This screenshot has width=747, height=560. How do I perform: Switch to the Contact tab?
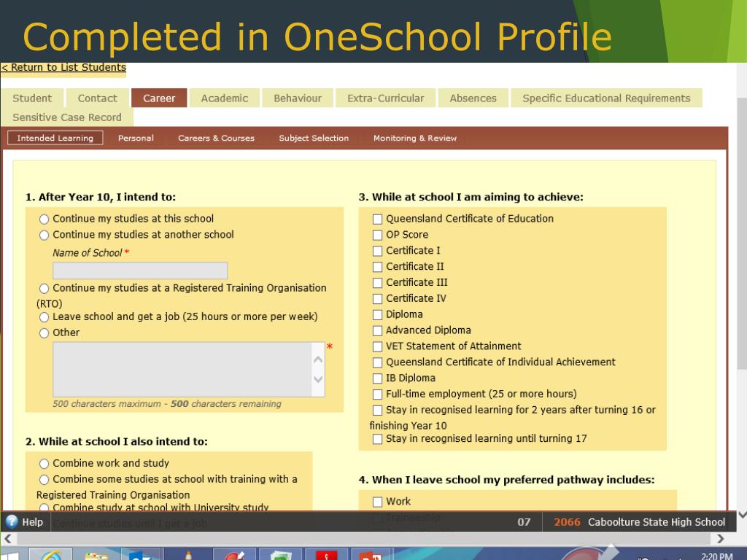(x=97, y=98)
